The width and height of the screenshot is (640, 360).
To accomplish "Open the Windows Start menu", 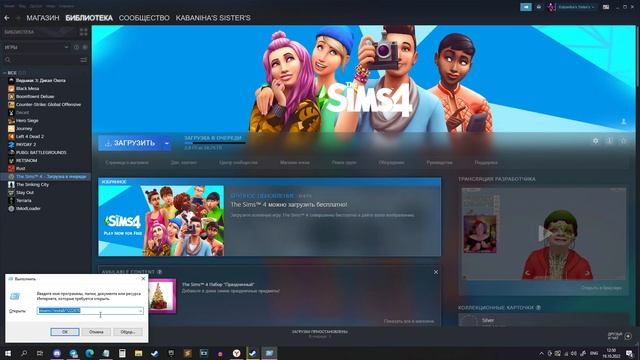I will [x=7, y=353].
